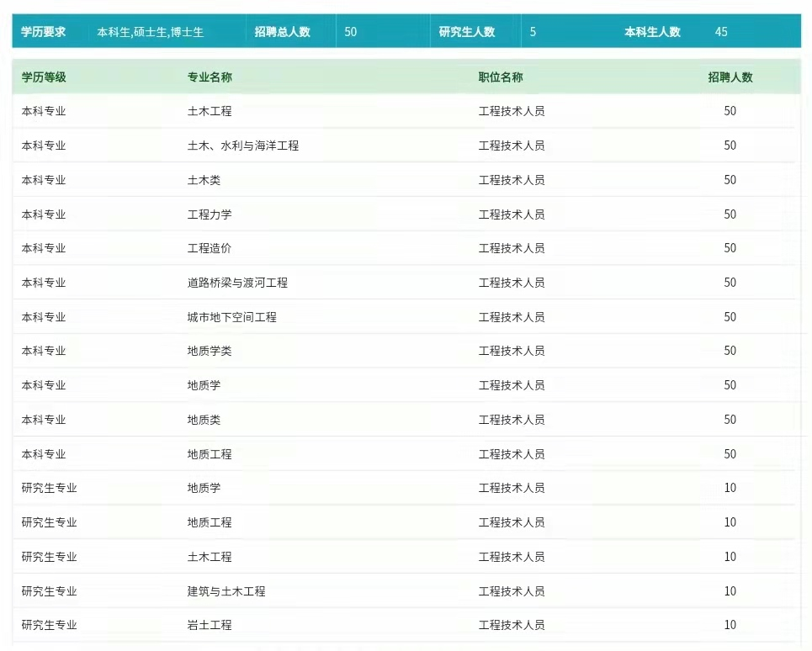Click the 道路桥梁与渡河工程 major cell
Viewport: 812px width, 651px height.
point(237,283)
